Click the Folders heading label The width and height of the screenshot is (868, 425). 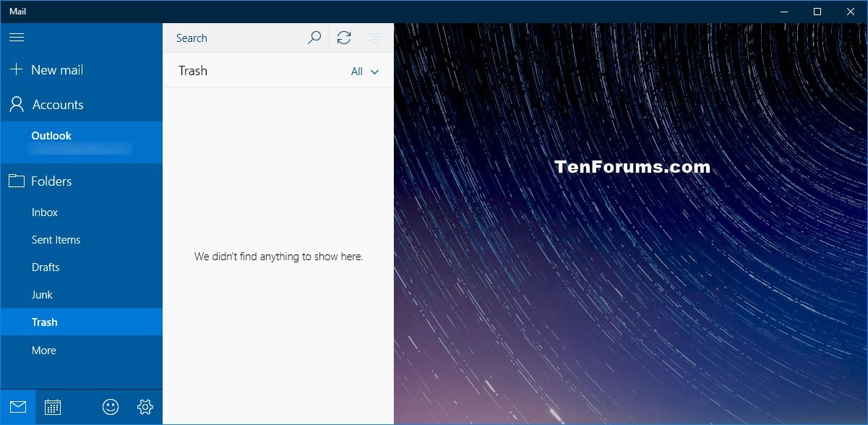pos(51,181)
